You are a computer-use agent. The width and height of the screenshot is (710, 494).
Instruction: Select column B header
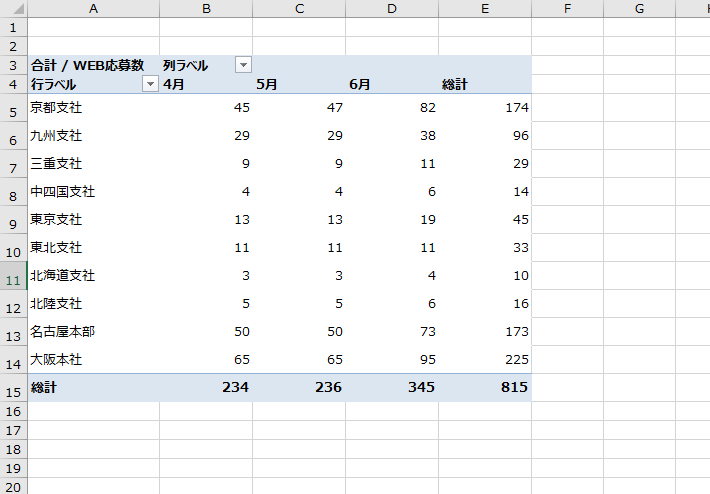[206, 9]
